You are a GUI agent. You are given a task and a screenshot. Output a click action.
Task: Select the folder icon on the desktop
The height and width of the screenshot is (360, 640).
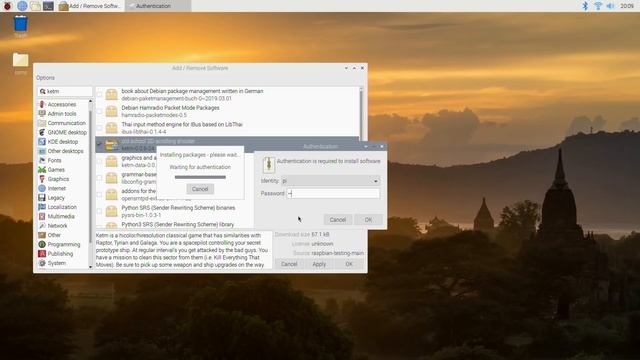click(20, 60)
